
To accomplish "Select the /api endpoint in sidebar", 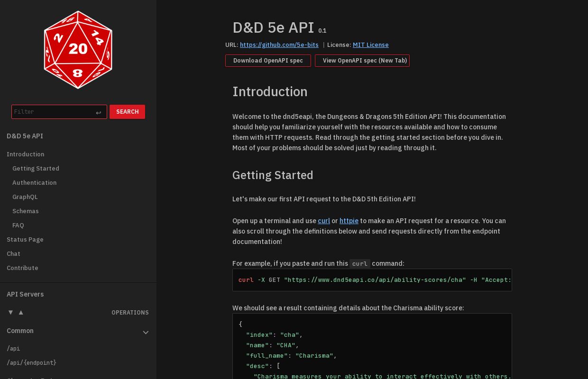I will pos(13,349).
